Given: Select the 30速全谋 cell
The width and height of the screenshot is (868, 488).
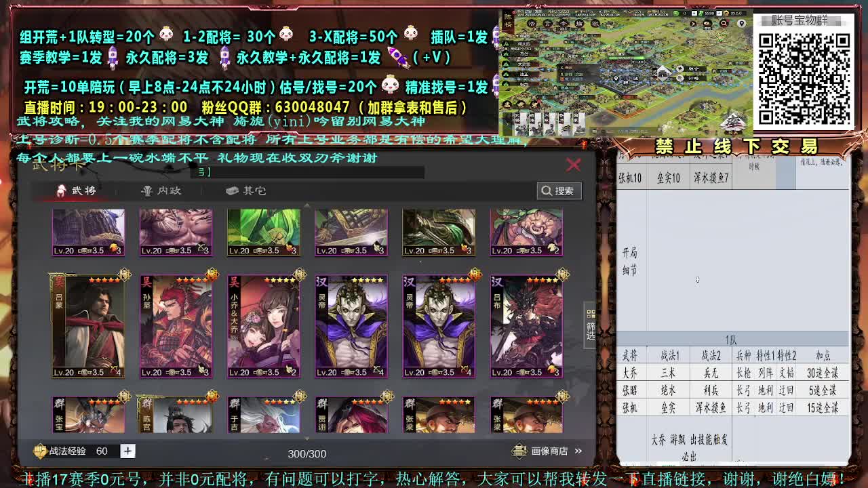Looking at the screenshot, I should coord(823,373).
